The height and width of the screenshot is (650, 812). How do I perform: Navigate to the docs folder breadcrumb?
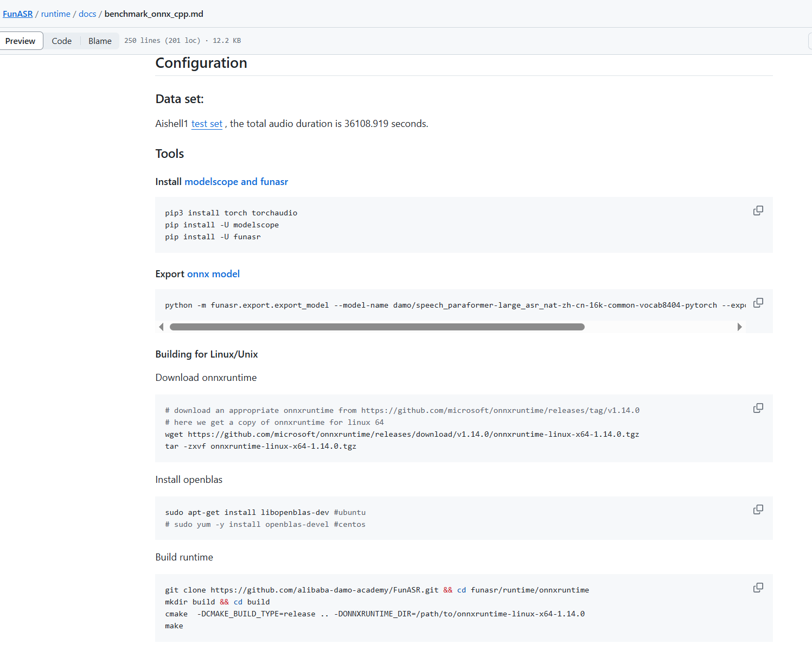click(87, 14)
